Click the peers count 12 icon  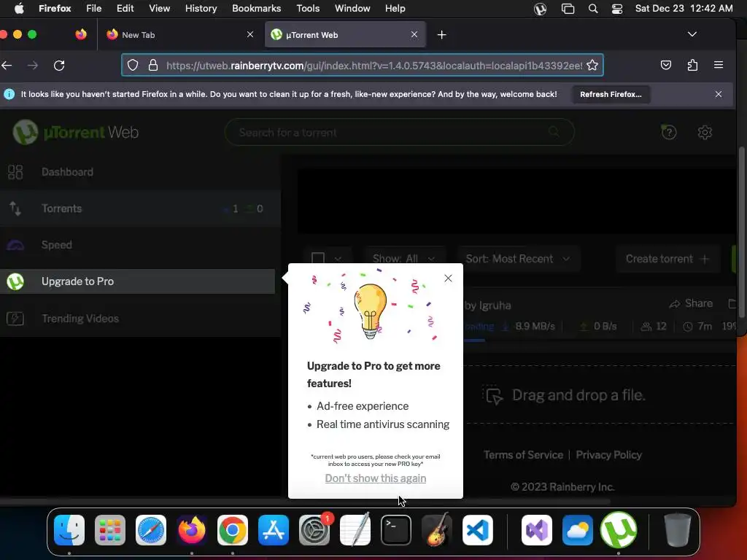pyautogui.click(x=646, y=326)
